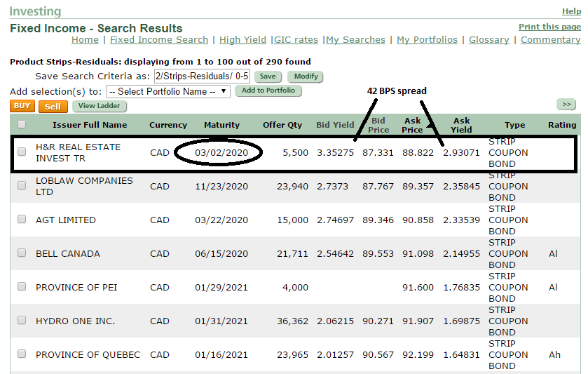Click AGT LIMITED issuer name
Viewport: 588px width, 374px height.
tap(66, 220)
